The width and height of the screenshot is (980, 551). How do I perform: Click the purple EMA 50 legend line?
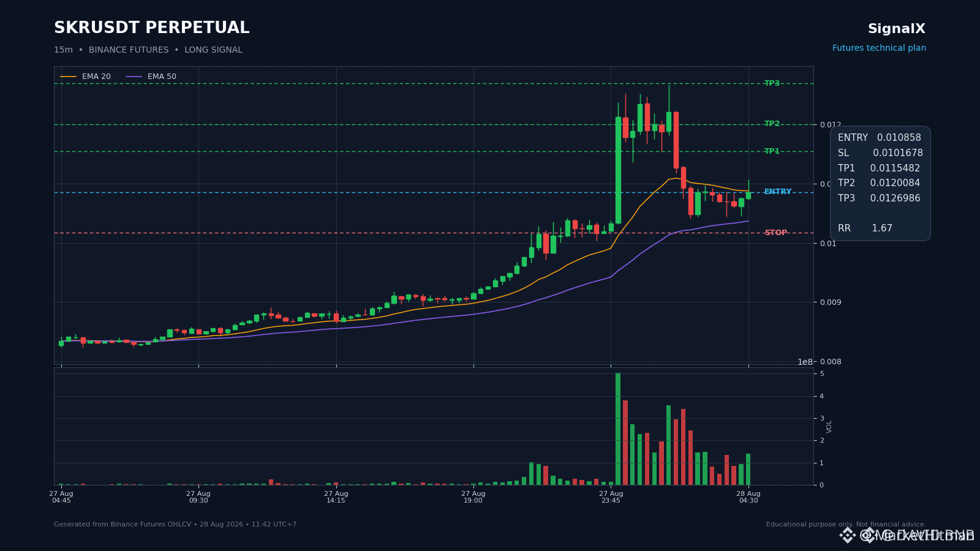134,77
